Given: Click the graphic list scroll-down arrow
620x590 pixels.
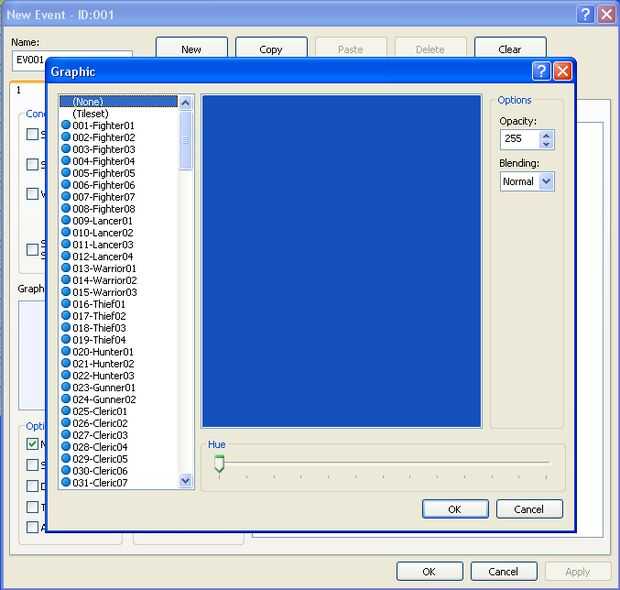Looking at the screenshot, I should [185, 481].
